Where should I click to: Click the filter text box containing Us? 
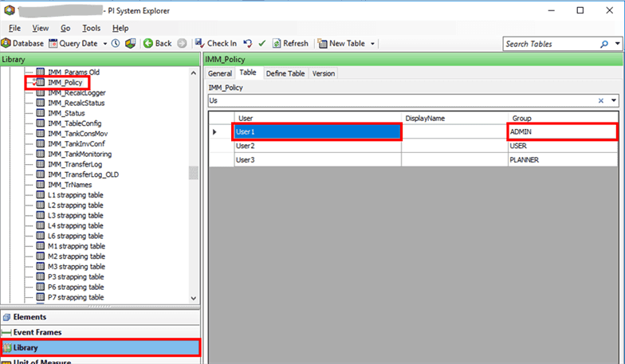click(402, 100)
